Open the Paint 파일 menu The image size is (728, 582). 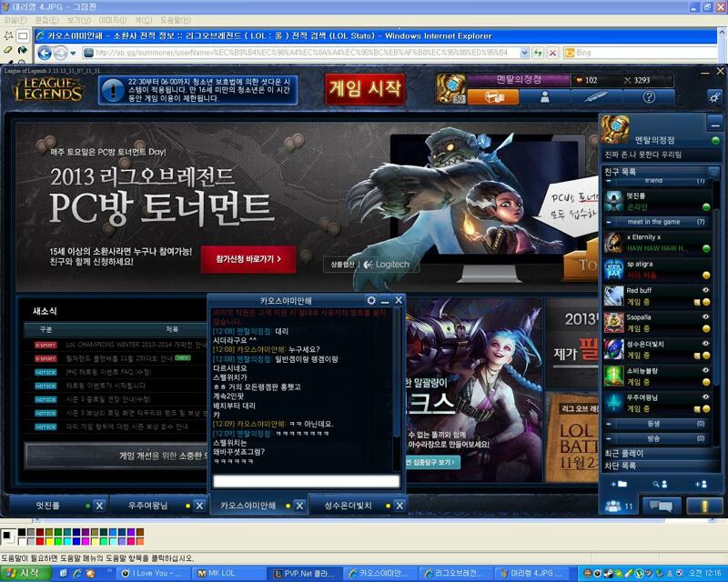(x=15, y=20)
